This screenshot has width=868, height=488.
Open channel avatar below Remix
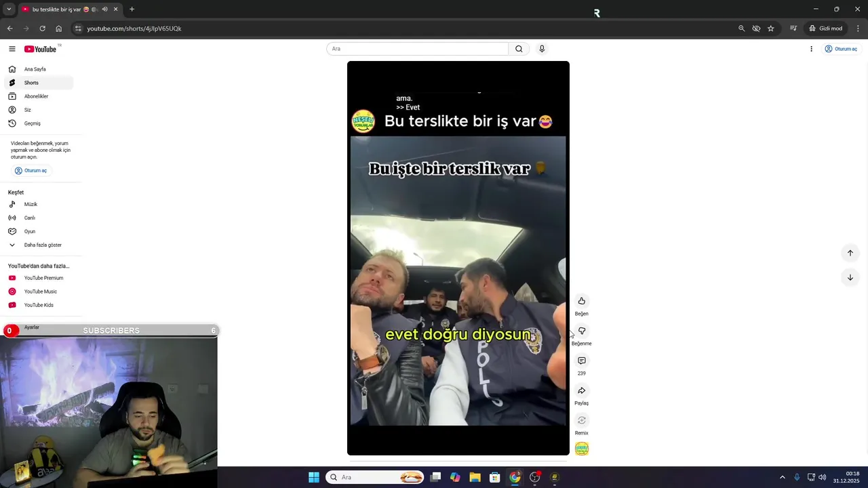[581, 449]
